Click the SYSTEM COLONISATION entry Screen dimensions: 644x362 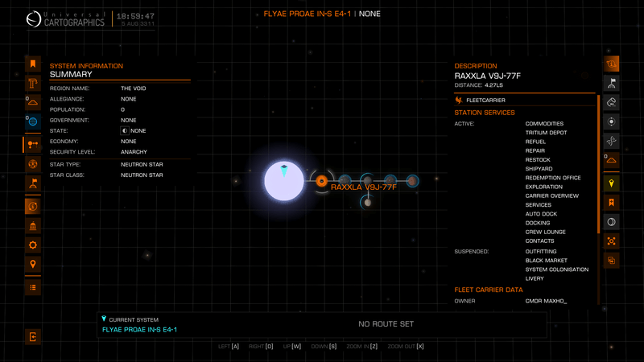click(557, 269)
